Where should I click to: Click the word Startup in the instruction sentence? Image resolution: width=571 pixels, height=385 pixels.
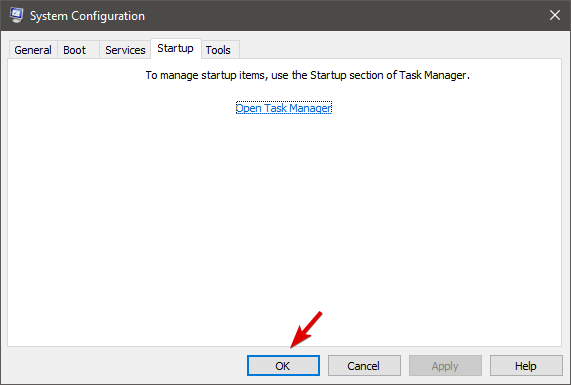coord(328,75)
